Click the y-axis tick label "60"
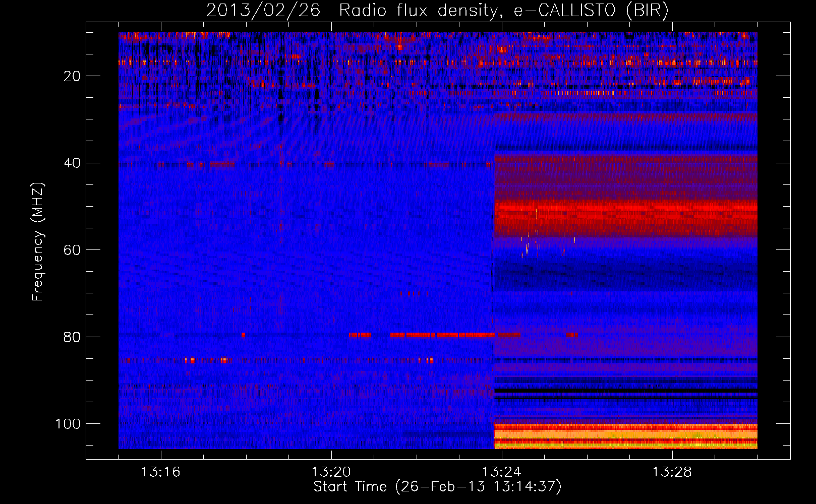816x504 pixels. (x=73, y=250)
